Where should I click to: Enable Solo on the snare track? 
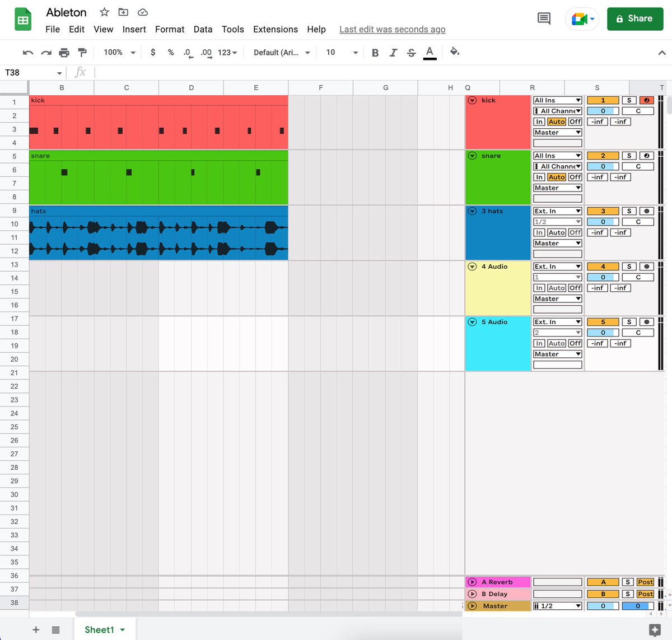[x=629, y=155]
